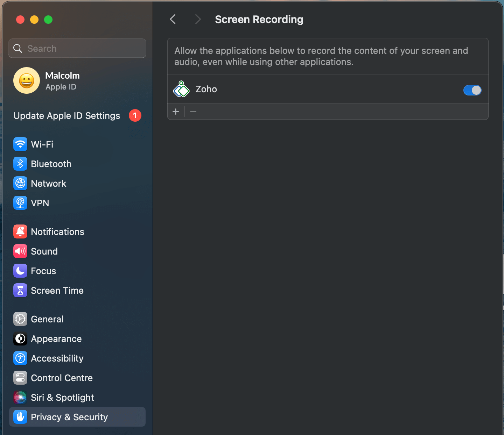The width and height of the screenshot is (504, 435).
Task: Open Bluetooth settings icon
Action: [20, 164]
